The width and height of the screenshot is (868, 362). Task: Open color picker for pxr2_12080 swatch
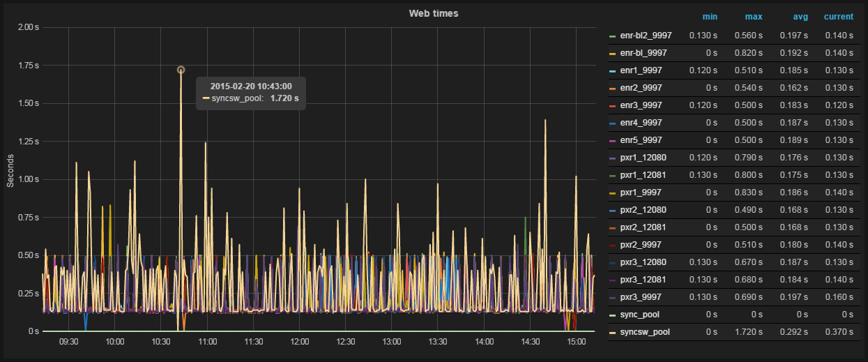point(612,210)
